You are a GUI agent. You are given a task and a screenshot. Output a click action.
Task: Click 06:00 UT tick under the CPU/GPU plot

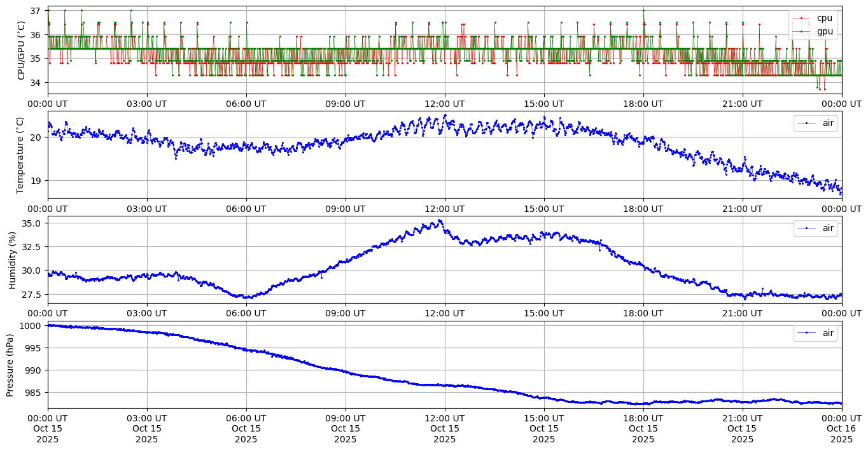click(246, 104)
